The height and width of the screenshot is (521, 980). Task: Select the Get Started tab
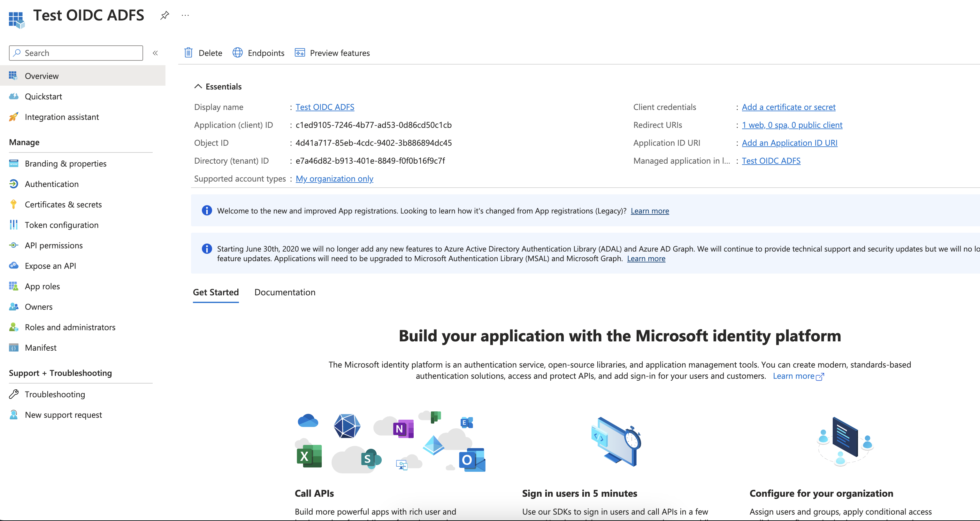216,292
